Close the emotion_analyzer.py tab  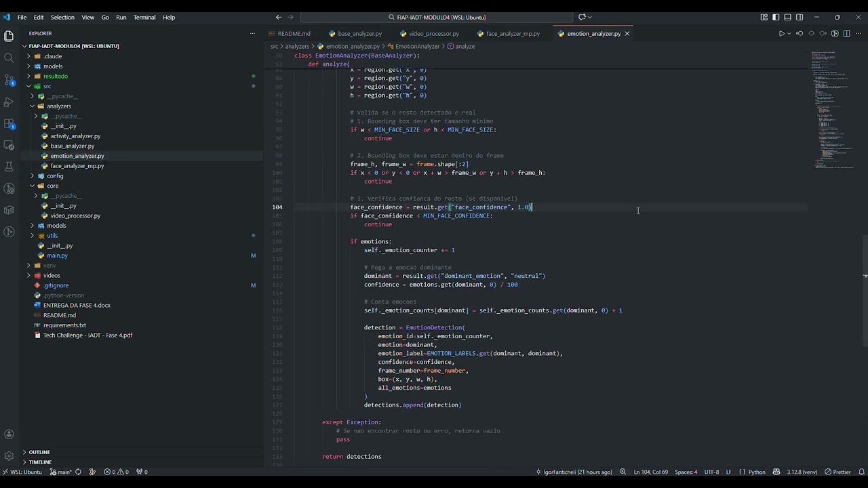coord(627,33)
